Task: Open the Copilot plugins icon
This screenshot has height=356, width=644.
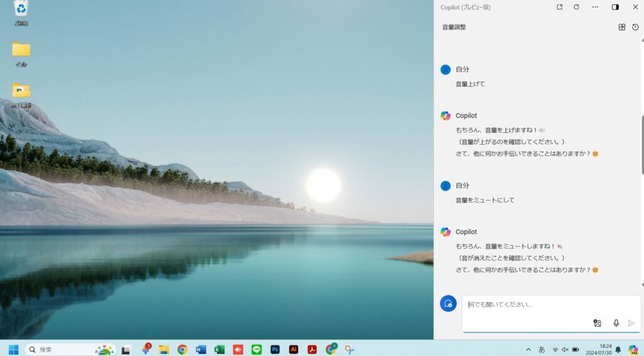Action: [622, 27]
